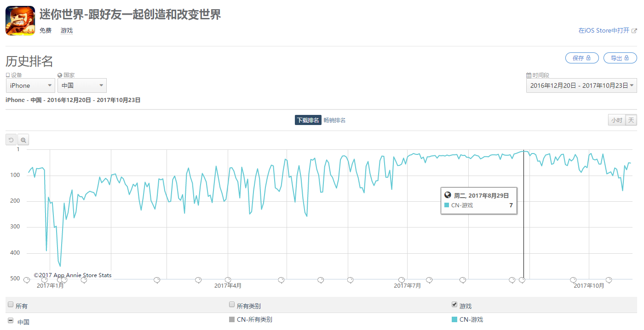Click the event bubble just left of 2017年4月

coord(198,280)
